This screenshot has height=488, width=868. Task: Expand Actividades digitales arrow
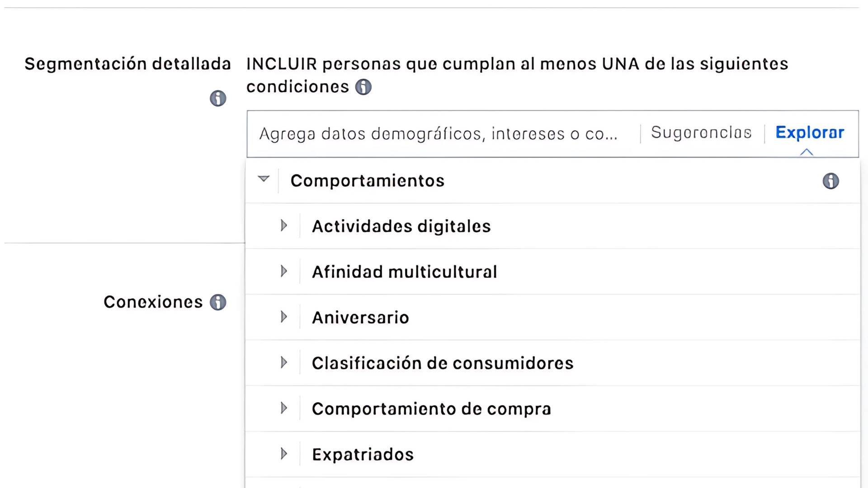click(x=284, y=225)
